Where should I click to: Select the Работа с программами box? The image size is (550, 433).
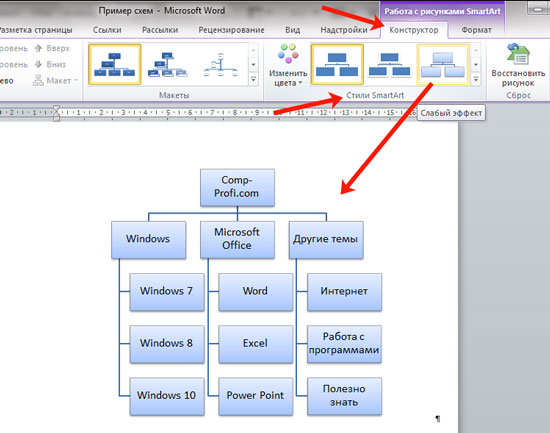point(344,344)
